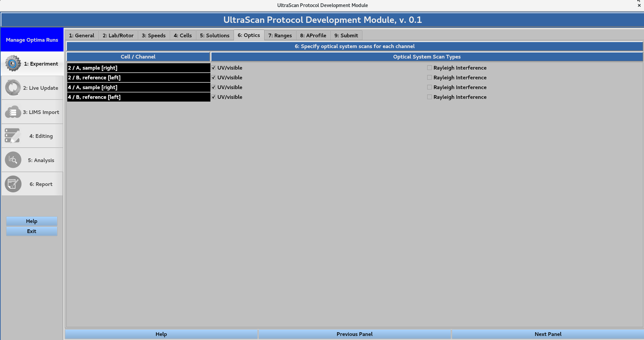Open the 8: AProfile tab
This screenshot has height=340, width=644.
[x=313, y=35]
